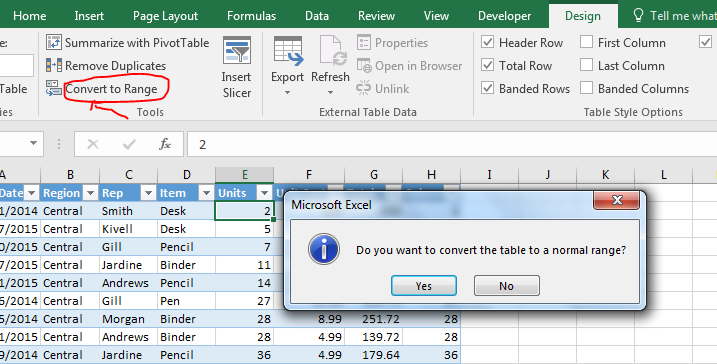
Task: Select column E header
Action: 245,175
